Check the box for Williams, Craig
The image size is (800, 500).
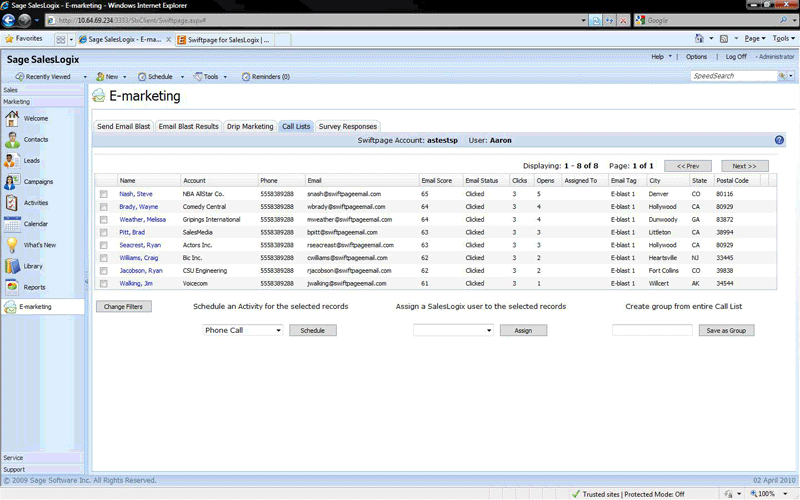104,258
